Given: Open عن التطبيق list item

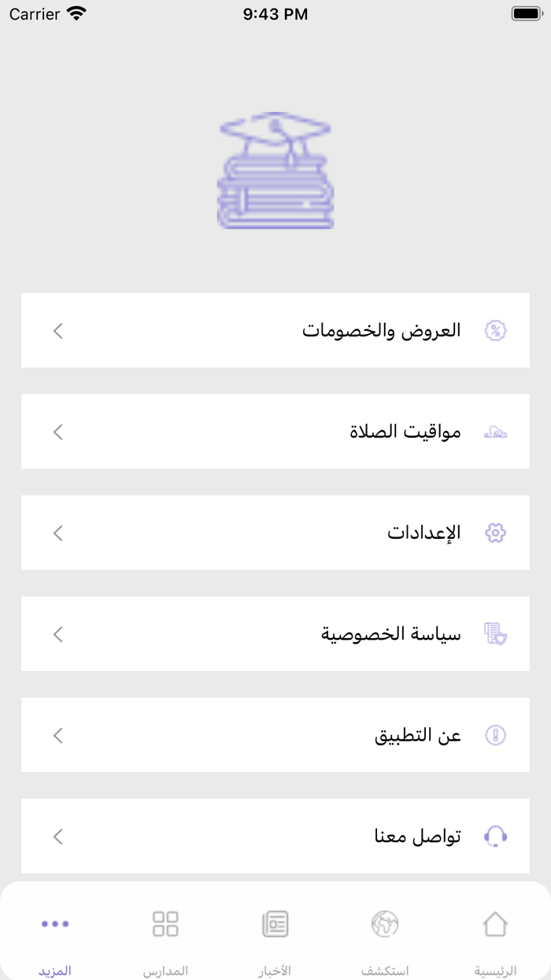Looking at the screenshot, I should pos(275,735).
